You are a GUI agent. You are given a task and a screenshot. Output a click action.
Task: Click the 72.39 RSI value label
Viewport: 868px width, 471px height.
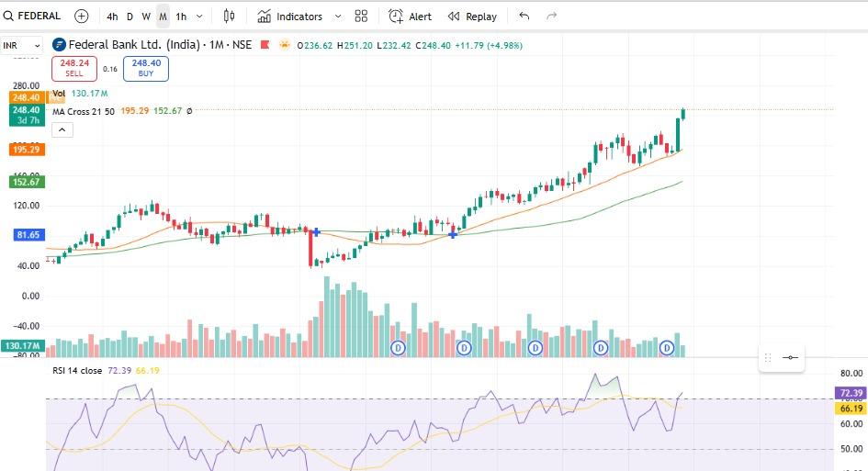[851, 393]
